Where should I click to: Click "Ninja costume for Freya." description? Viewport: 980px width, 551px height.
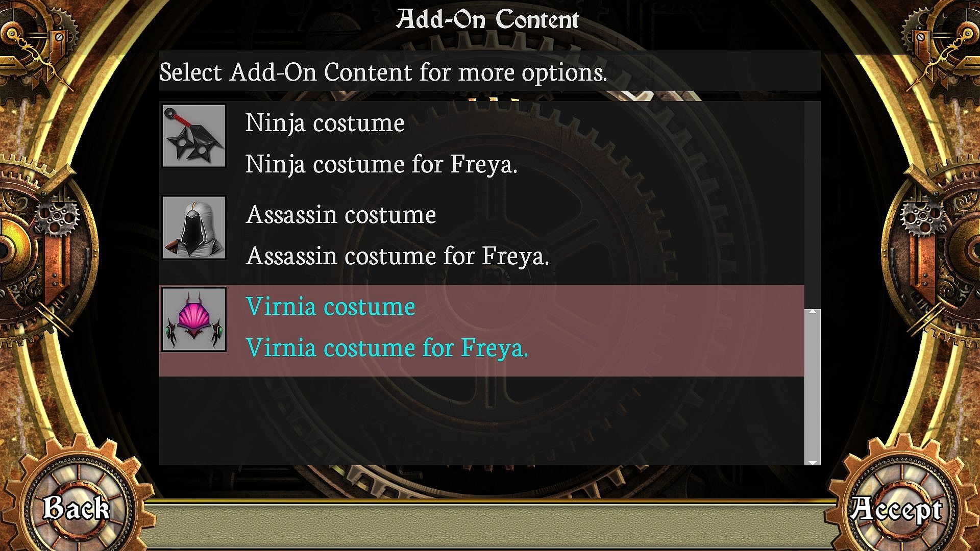point(381,164)
